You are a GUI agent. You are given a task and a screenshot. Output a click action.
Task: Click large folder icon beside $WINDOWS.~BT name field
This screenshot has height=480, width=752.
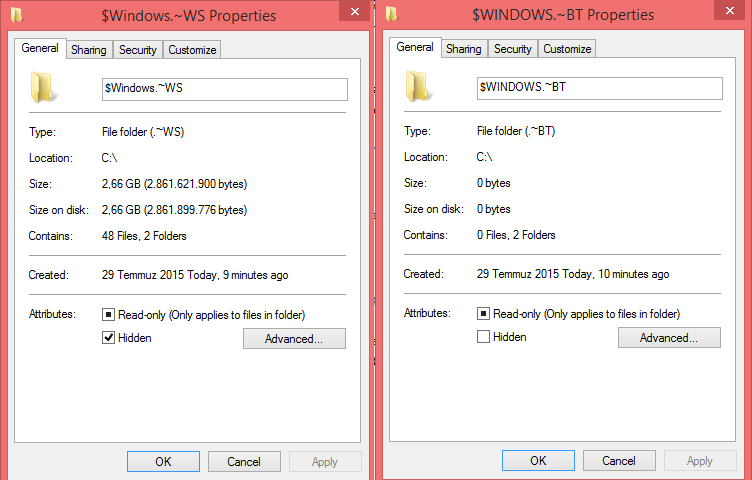pyautogui.click(x=418, y=86)
